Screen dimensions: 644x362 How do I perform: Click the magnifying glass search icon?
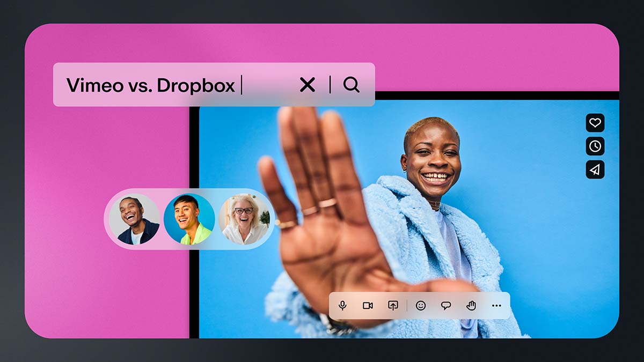(352, 85)
